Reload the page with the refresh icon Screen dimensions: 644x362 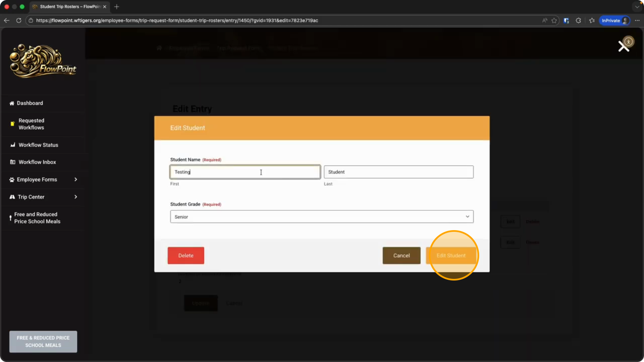[x=18, y=20]
